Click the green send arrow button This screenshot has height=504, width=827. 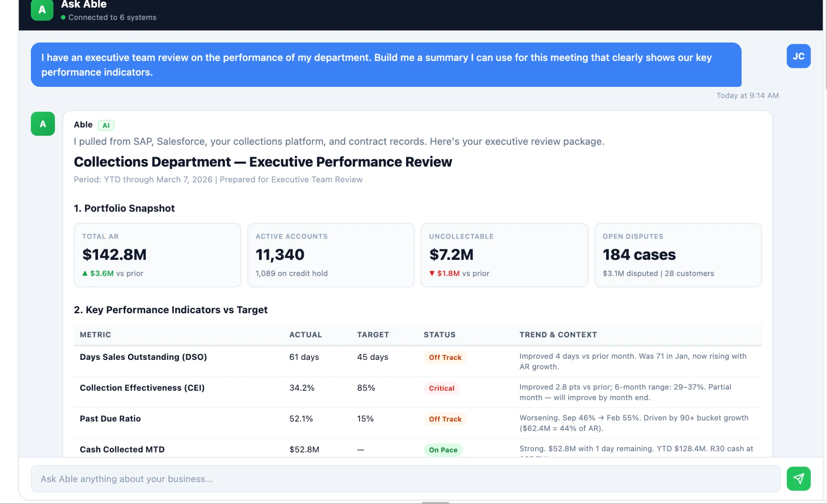pyautogui.click(x=798, y=478)
